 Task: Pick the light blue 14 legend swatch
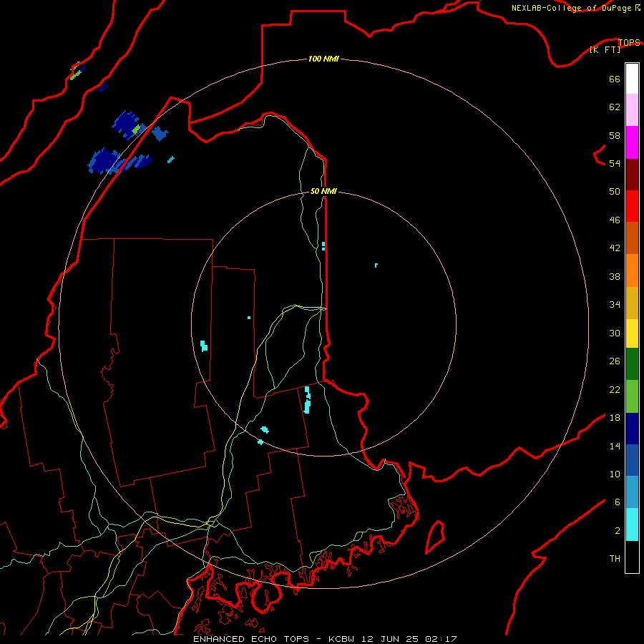(632, 492)
